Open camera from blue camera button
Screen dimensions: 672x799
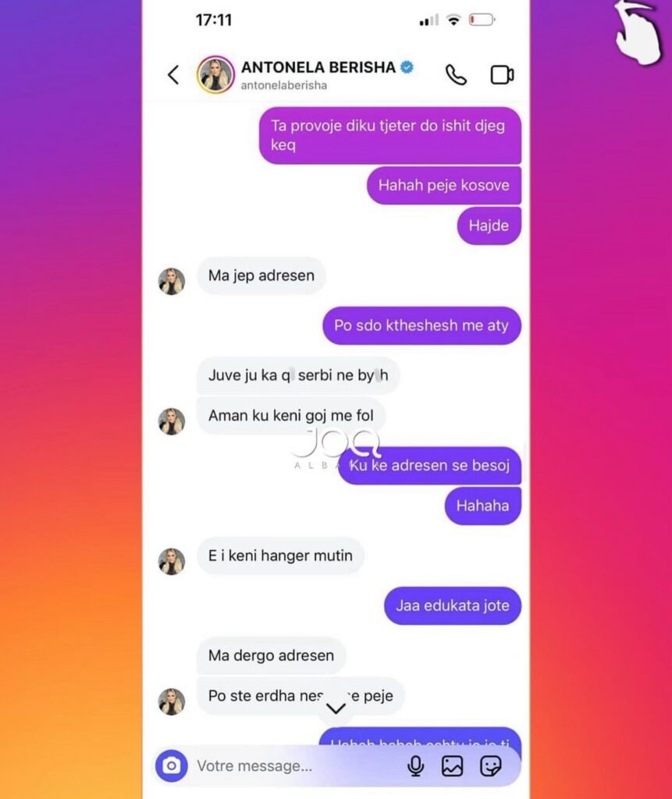(x=171, y=765)
